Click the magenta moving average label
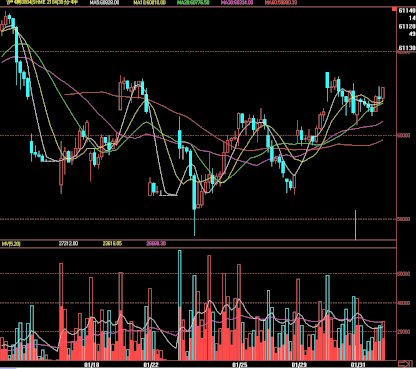This screenshot has height=369, width=416. tap(237, 3)
